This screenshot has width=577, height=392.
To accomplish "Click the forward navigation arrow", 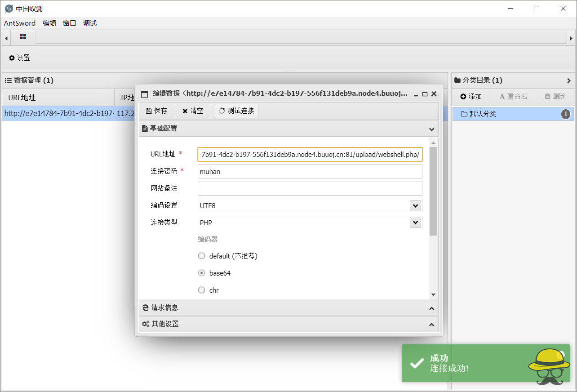I will click(x=571, y=37).
